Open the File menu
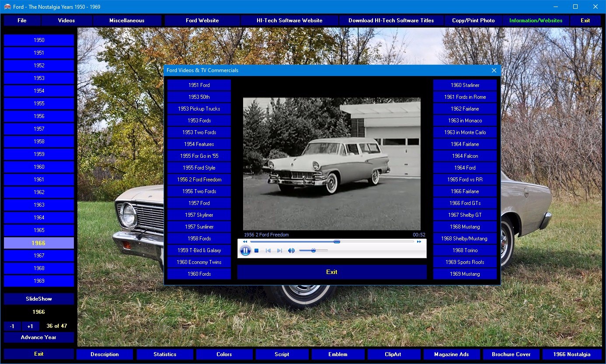 22,21
